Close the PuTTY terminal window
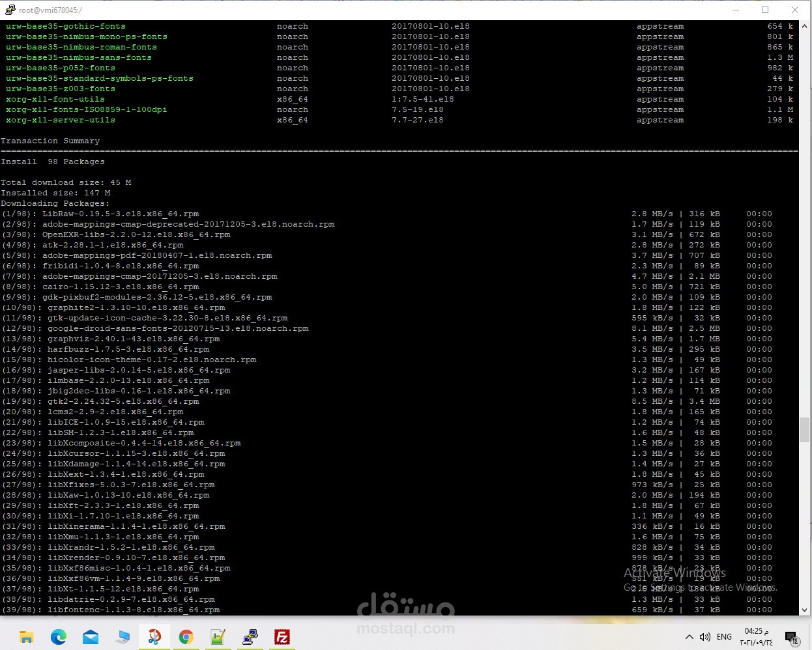812x650 pixels. [795, 10]
